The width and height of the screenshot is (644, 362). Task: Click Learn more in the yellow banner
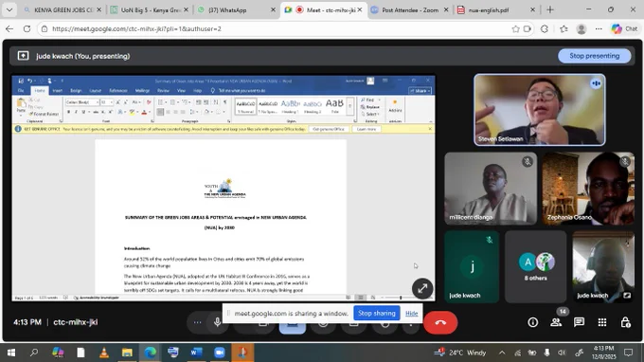point(367,129)
